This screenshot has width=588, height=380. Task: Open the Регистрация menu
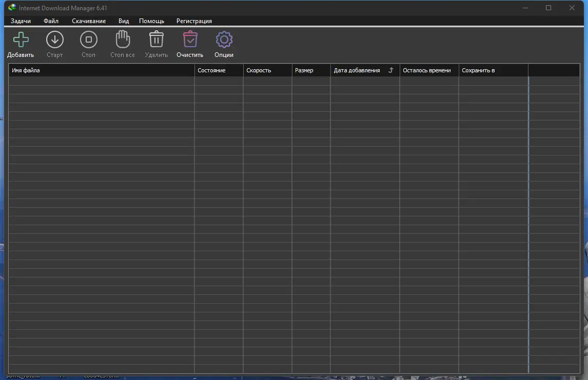(194, 21)
